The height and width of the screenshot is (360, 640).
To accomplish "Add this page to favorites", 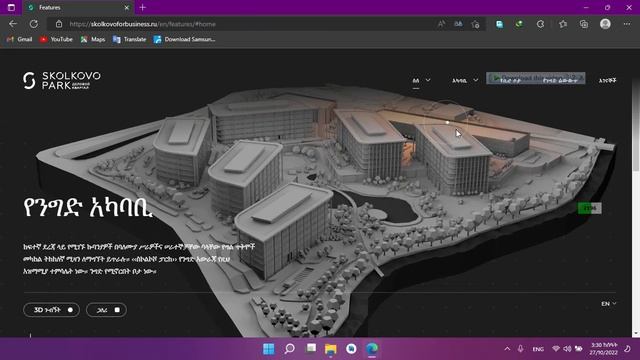I will pos(475,24).
